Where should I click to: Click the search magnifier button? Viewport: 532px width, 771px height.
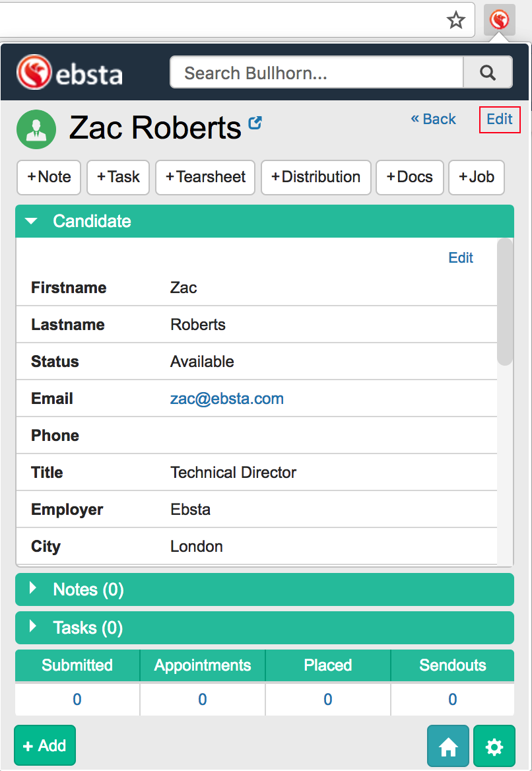pos(488,73)
